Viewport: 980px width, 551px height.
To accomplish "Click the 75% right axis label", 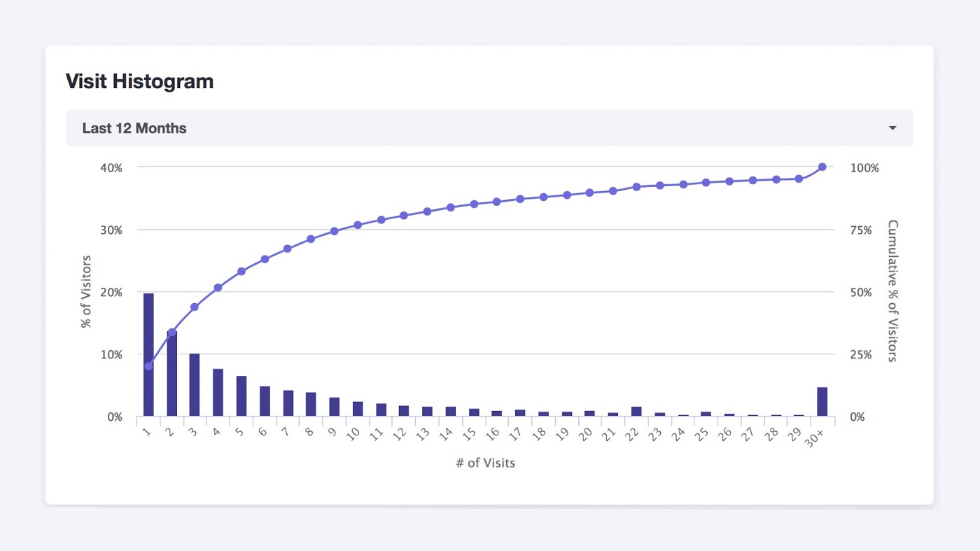I will [x=861, y=230].
